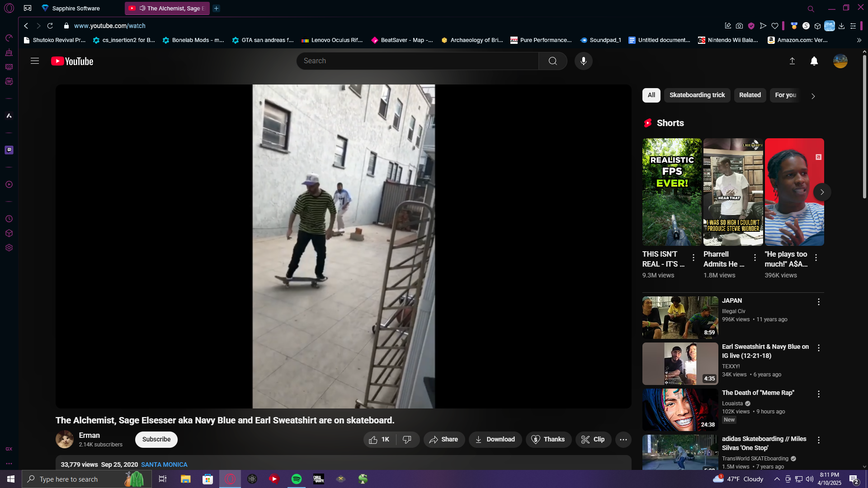Show more Shorts with next arrow
This screenshot has height=488, width=868.
tap(822, 192)
